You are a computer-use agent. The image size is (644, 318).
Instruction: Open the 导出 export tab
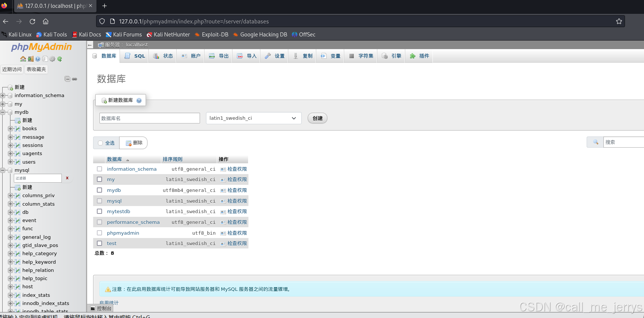pyautogui.click(x=219, y=56)
